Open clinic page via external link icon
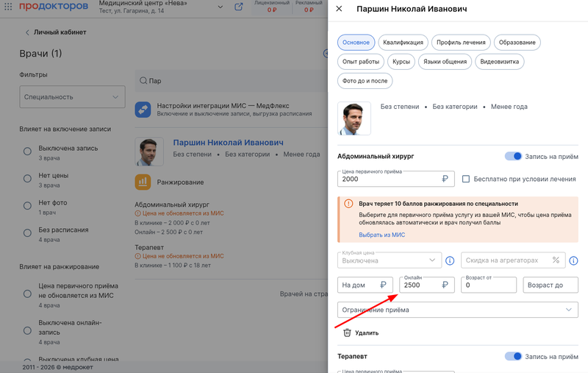Screen dimensions: 588x373 [238, 7]
